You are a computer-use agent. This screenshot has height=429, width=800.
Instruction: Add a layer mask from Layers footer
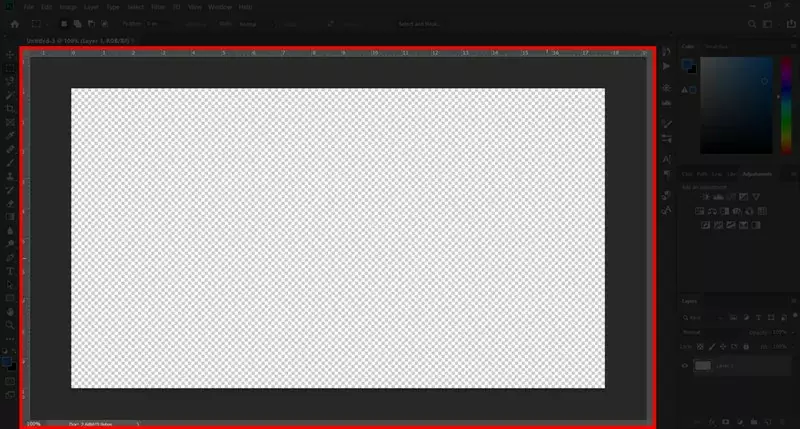coord(726,422)
